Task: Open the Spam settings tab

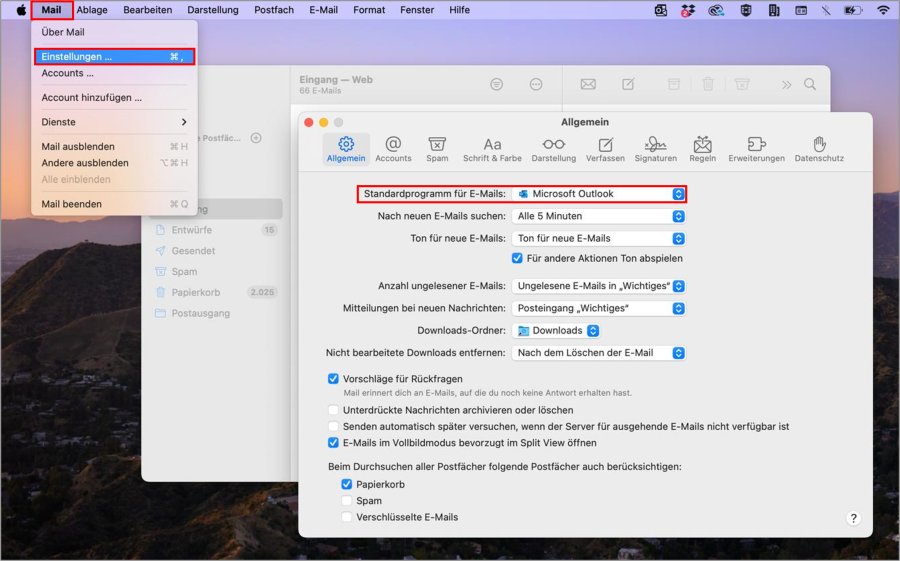Action: tap(437, 149)
